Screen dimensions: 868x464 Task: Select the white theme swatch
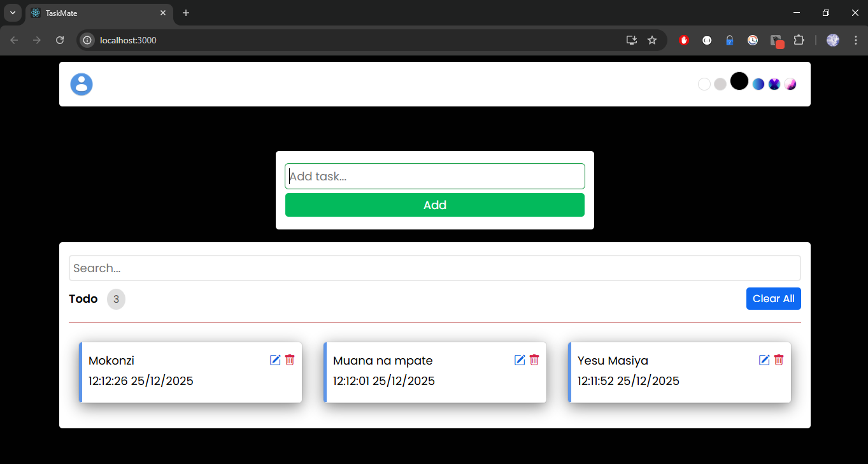704,84
